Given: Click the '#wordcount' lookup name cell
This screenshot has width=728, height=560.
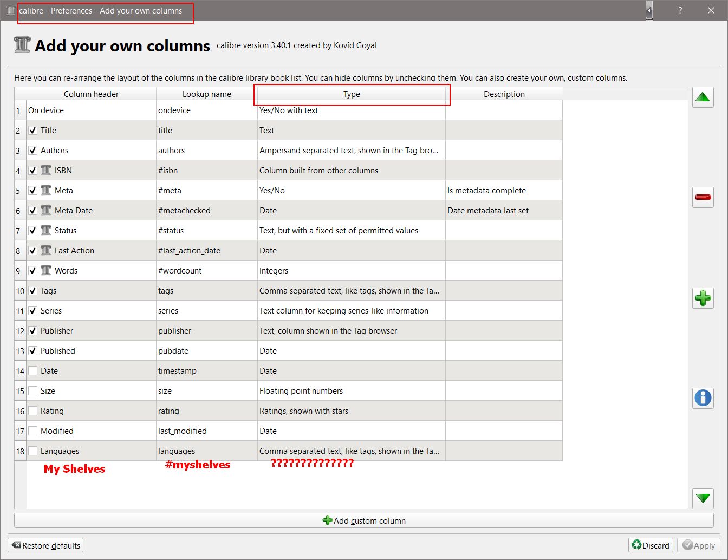Looking at the screenshot, I should tap(207, 271).
